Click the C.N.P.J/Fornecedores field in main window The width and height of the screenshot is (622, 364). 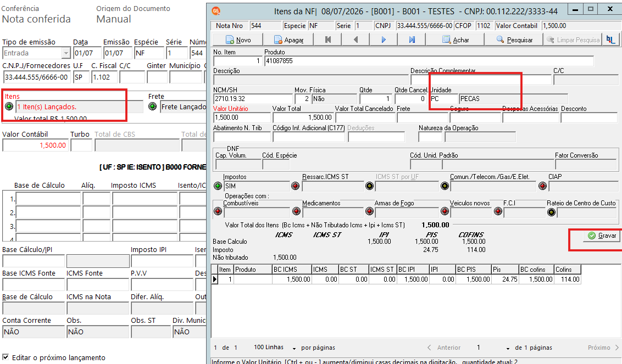click(x=36, y=77)
